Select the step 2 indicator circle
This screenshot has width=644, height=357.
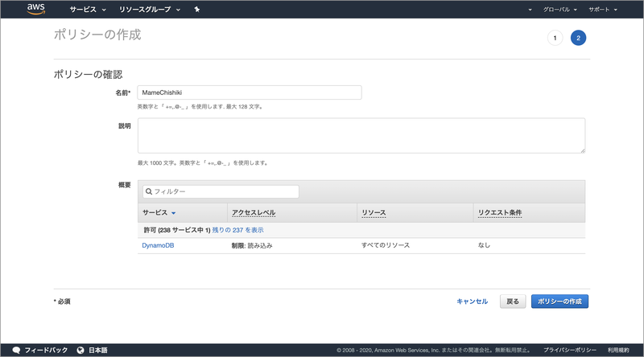coord(578,38)
